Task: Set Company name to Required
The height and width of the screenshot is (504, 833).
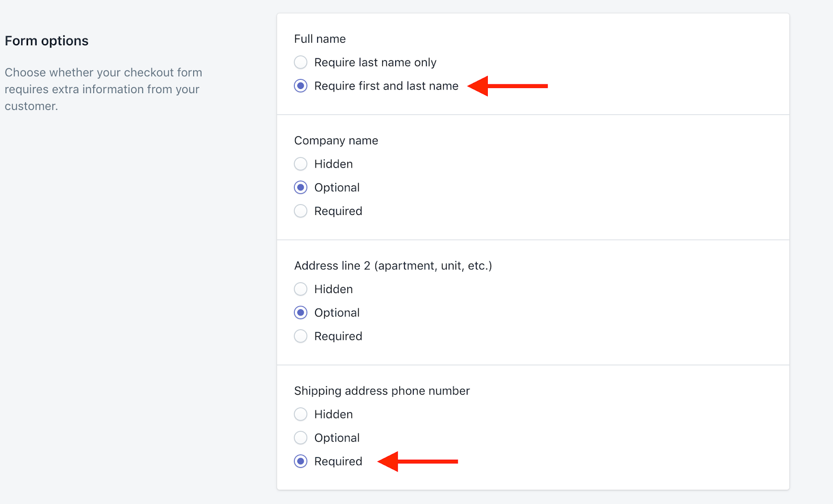Action: [300, 211]
